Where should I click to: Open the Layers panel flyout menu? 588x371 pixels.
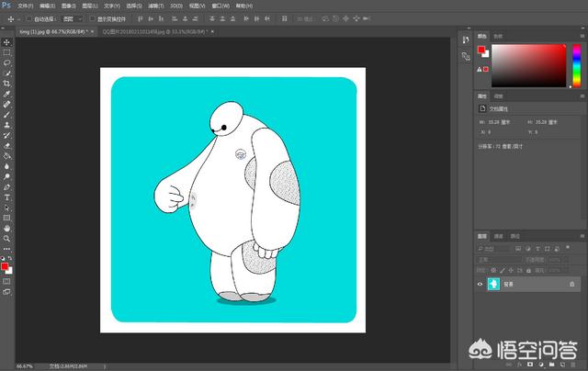coord(582,236)
